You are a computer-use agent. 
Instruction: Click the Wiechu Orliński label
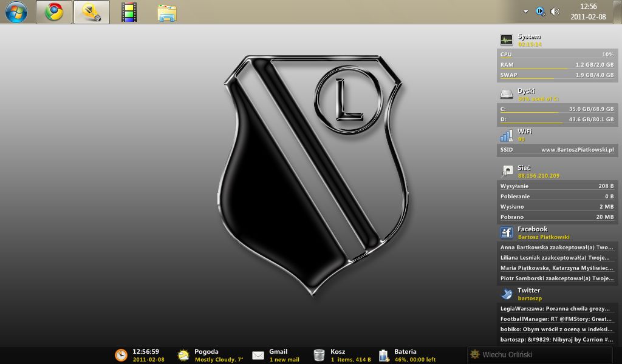(x=507, y=354)
